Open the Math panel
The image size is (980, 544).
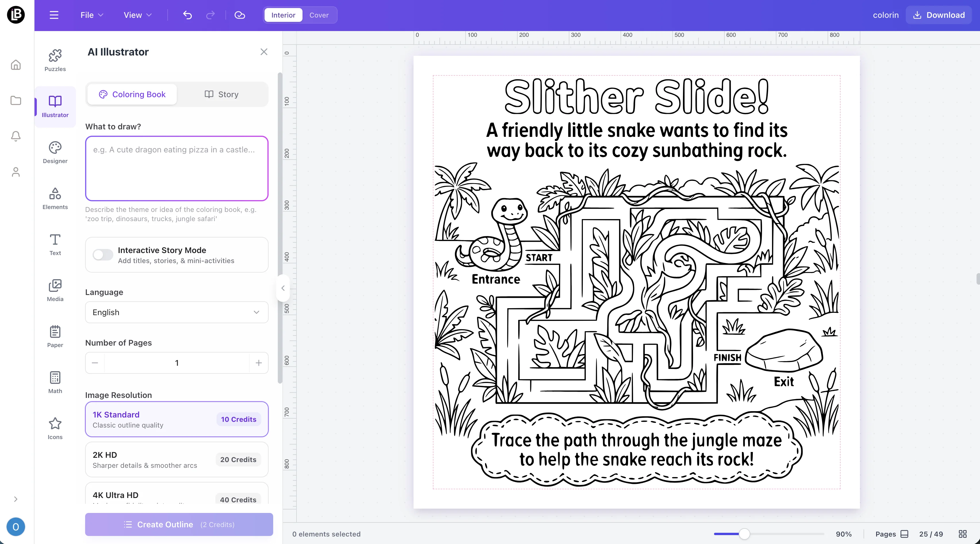coord(55,383)
